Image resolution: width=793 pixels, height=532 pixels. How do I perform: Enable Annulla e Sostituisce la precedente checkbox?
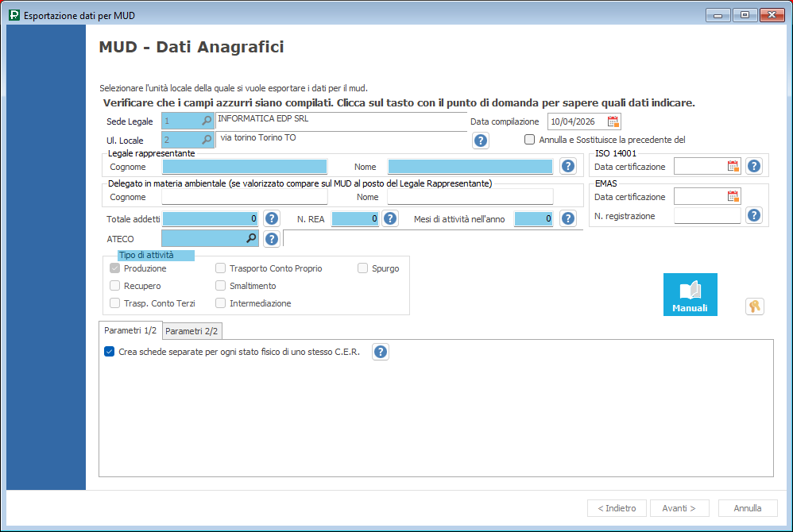[530, 140]
